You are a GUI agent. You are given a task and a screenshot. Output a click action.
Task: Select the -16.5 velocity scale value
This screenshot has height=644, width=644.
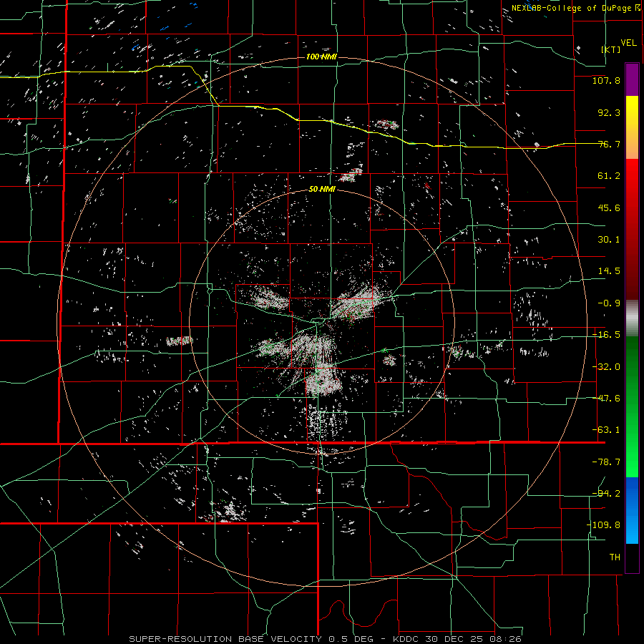point(606,335)
